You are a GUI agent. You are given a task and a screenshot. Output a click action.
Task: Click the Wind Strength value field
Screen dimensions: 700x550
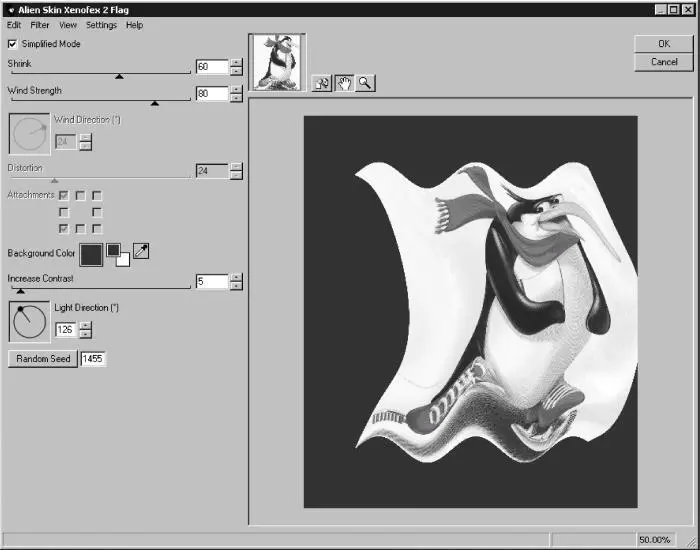(212, 93)
